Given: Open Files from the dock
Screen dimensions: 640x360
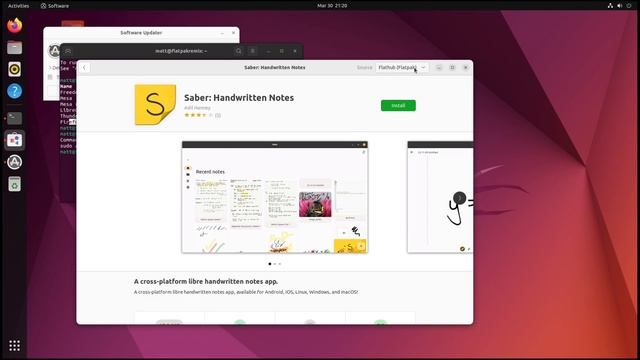Looking at the screenshot, I should click(15, 47).
